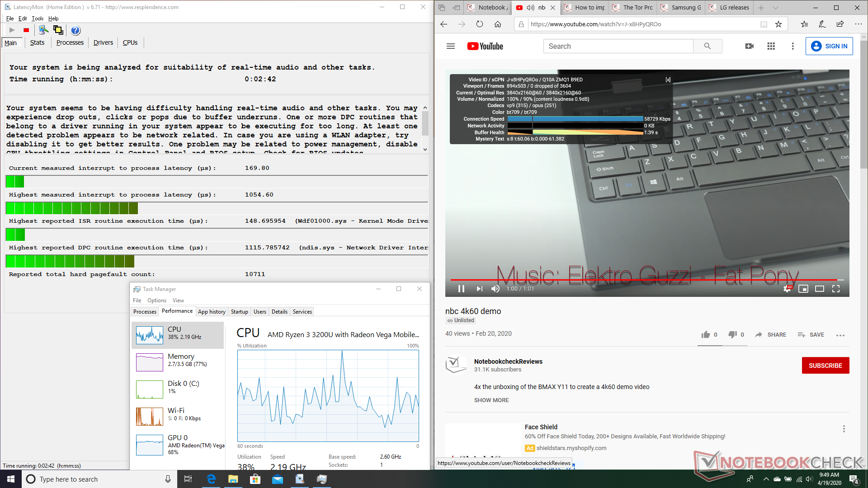This screenshot has height=488, width=868.
Task: Toggle theater mode in YouTube player
Action: tap(819, 289)
